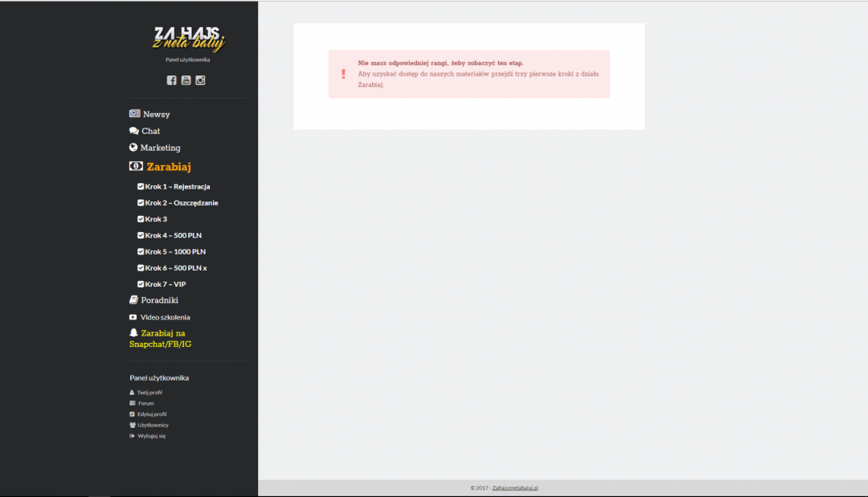Click the newspaper icon beside Newsy
The width and height of the screenshot is (868, 497).
click(134, 114)
